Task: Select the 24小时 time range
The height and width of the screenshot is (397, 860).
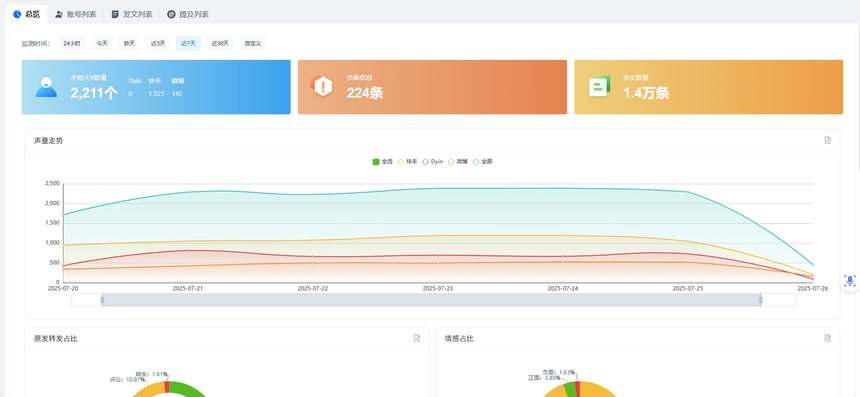Action: click(x=71, y=43)
